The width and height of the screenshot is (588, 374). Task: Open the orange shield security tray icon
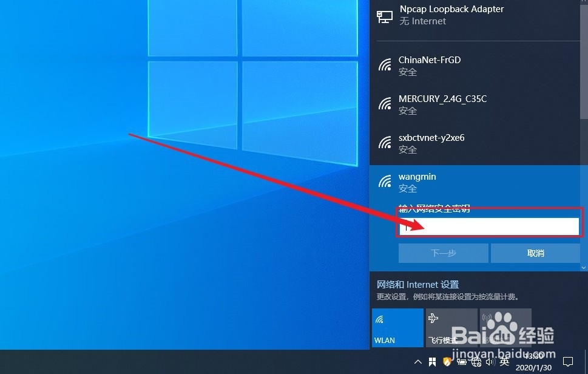click(447, 362)
